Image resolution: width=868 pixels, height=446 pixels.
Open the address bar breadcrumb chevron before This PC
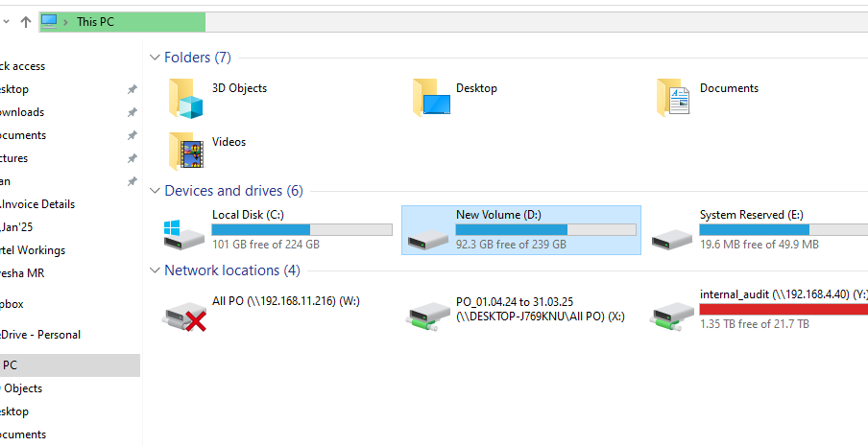pyautogui.click(x=66, y=22)
